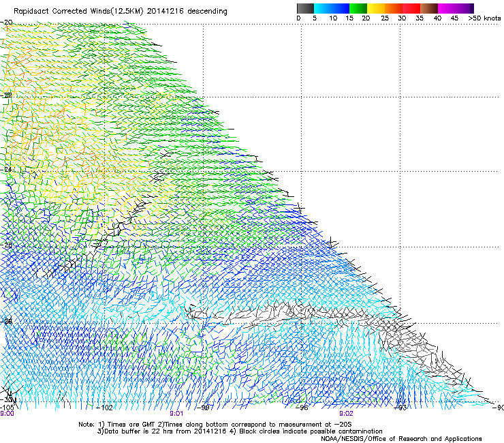The width and height of the screenshot is (504, 443).
Task: Click the purple '9:00' time label
Action: tap(7, 414)
